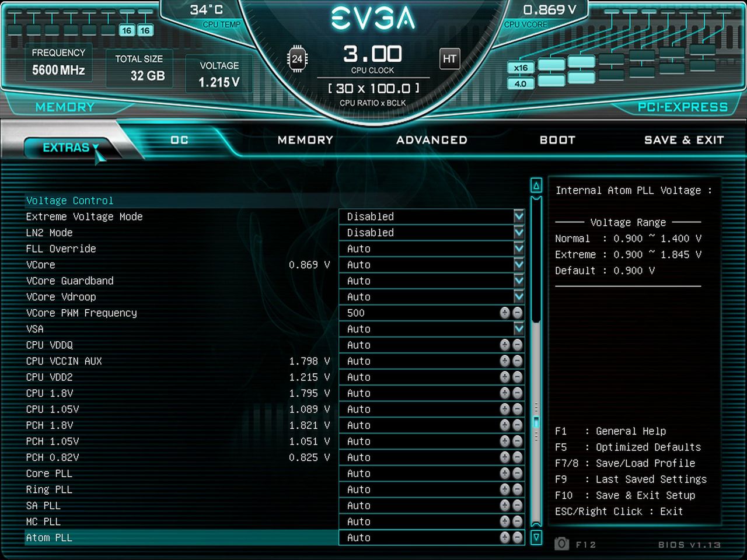Click the scroll down arrow of settings list

[x=536, y=537]
